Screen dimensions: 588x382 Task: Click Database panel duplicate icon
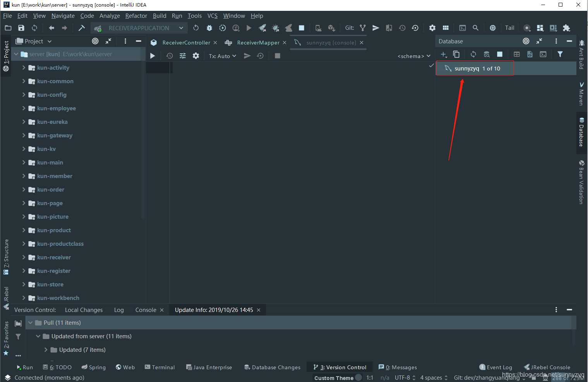click(456, 54)
